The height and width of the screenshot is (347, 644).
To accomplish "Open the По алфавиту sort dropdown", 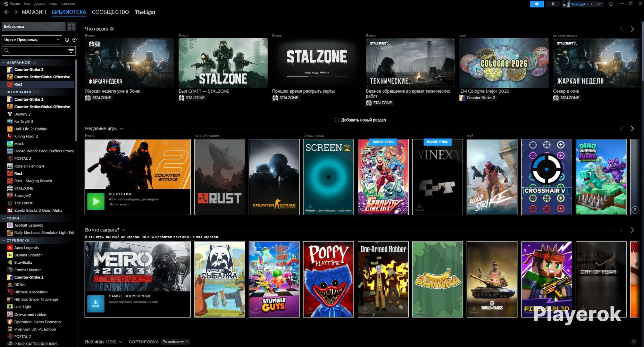I will coord(176,342).
